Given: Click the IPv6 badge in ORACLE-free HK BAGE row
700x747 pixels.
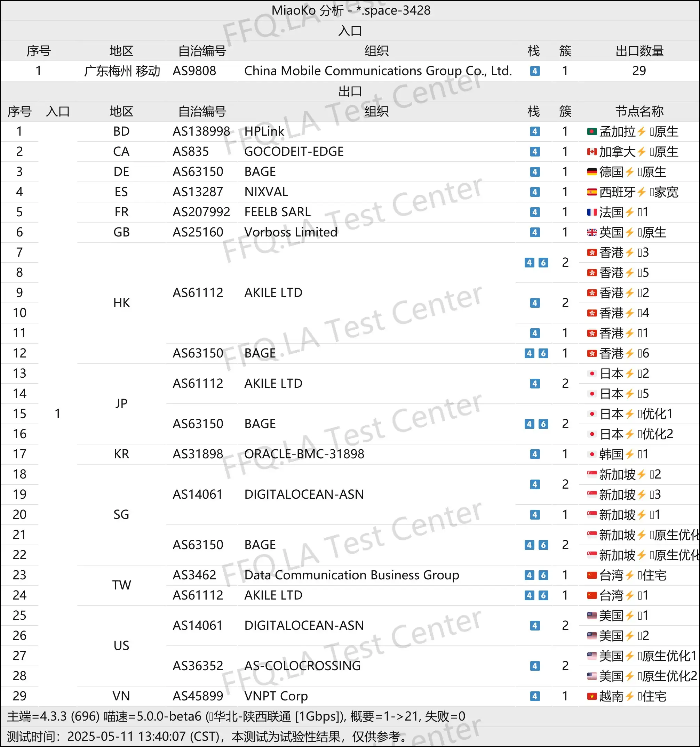Looking at the screenshot, I should coord(543,353).
